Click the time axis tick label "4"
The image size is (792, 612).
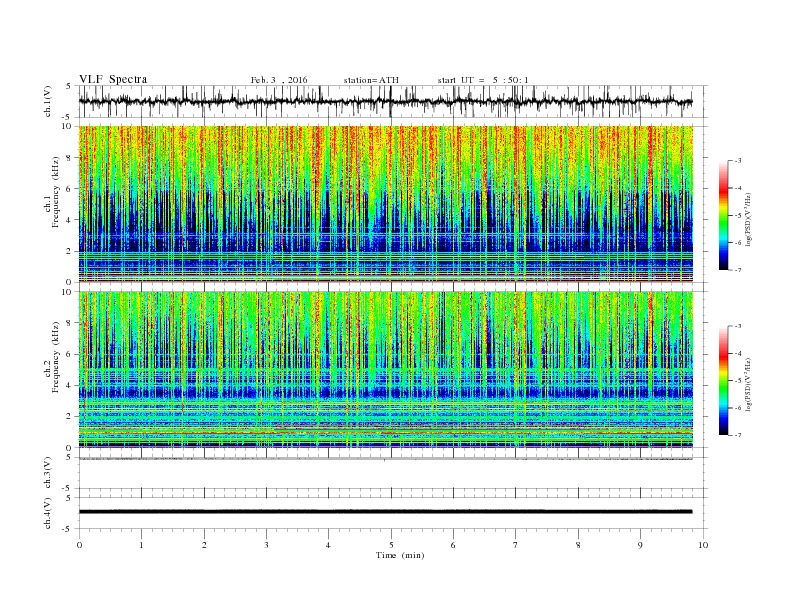[328, 545]
